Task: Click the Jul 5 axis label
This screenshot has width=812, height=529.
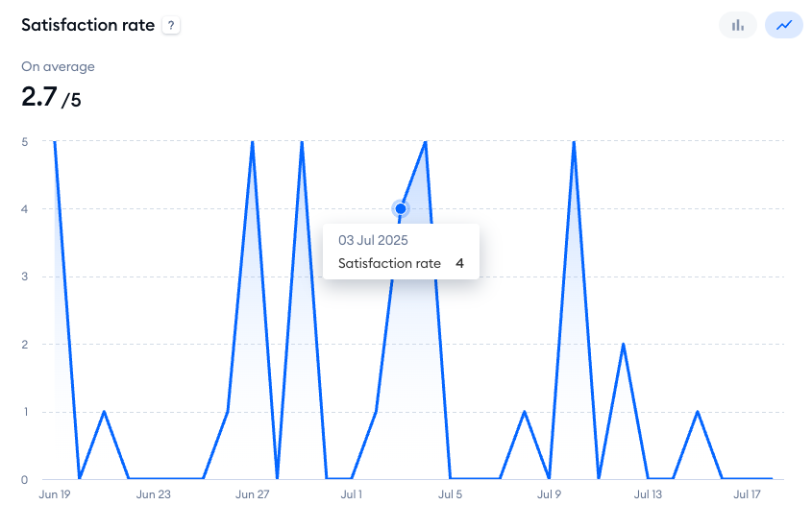Action: (x=450, y=494)
